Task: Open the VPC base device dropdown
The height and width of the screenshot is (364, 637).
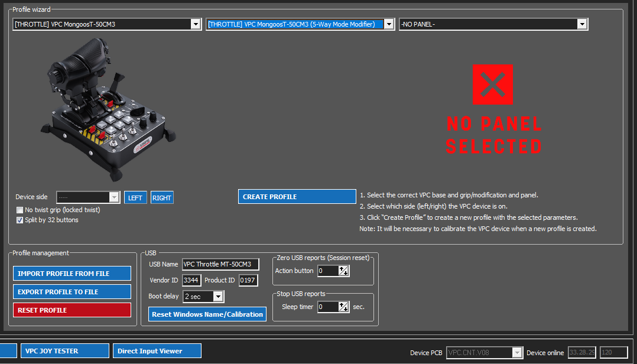Action: tap(196, 24)
